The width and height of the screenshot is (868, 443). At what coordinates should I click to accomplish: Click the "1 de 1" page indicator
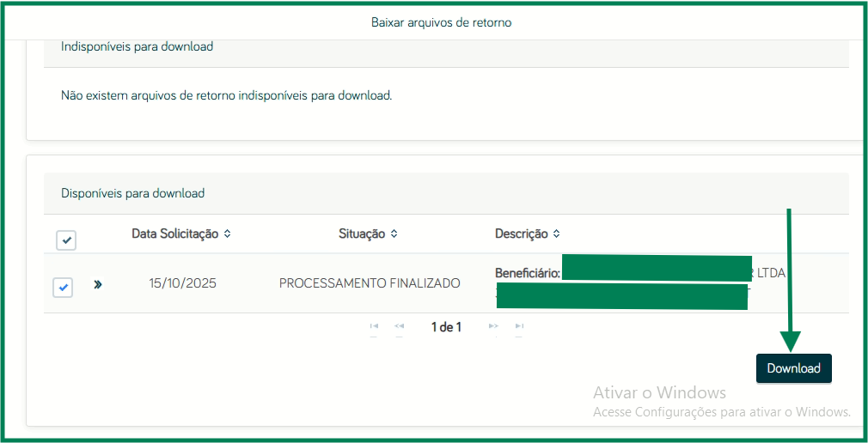click(446, 327)
